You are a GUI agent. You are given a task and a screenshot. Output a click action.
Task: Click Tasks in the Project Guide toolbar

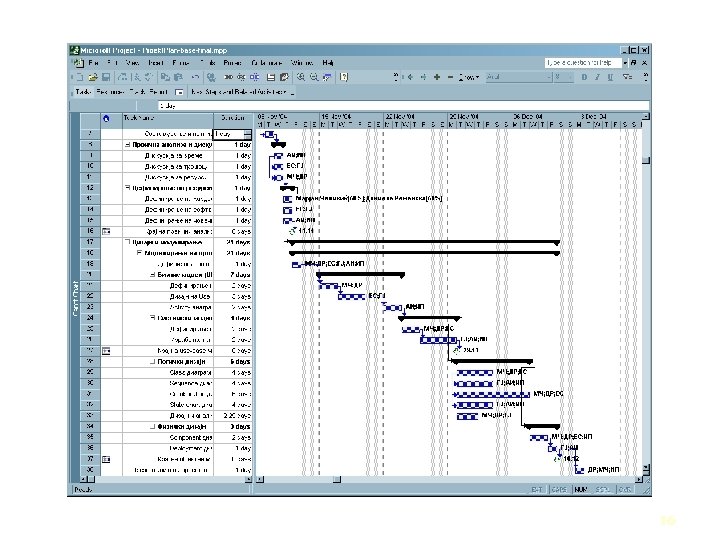[83, 92]
